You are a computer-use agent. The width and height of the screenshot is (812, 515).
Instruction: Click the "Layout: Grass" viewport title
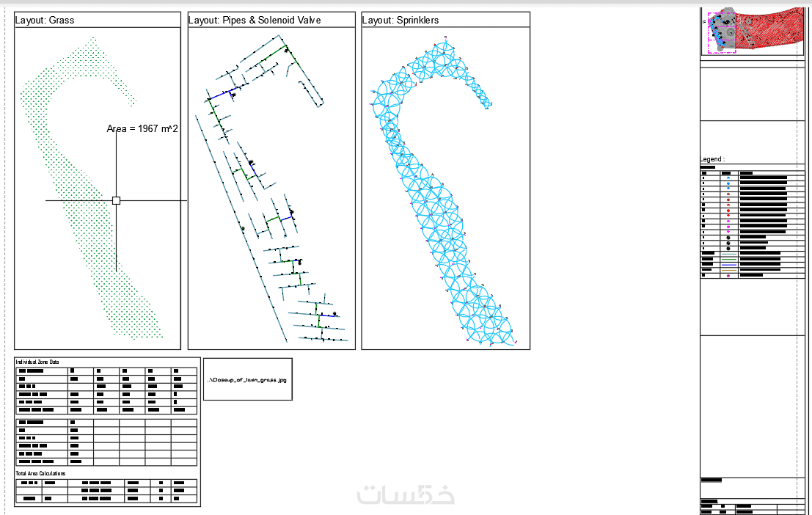click(45, 21)
